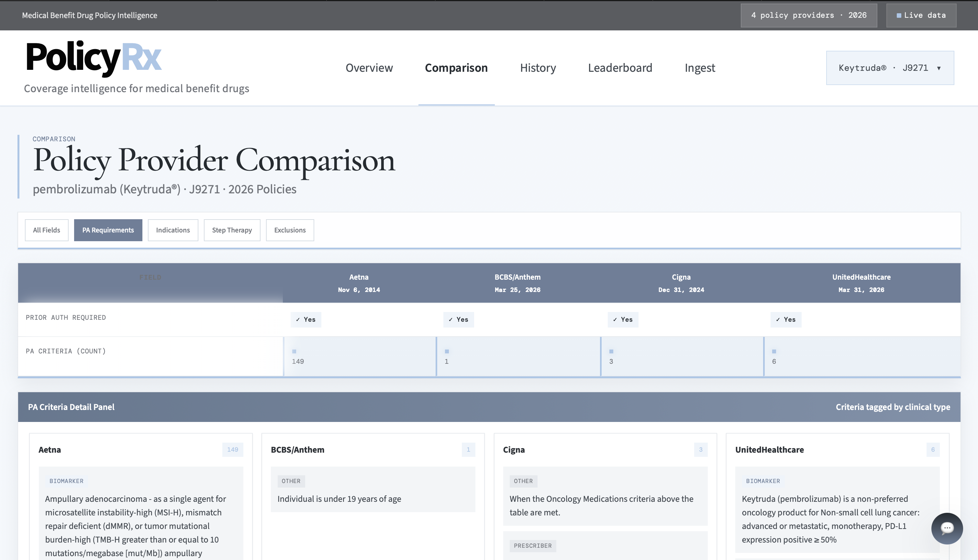Select the PA Requirements filter
Viewport: 978px width, 560px height.
pos(108,230)
